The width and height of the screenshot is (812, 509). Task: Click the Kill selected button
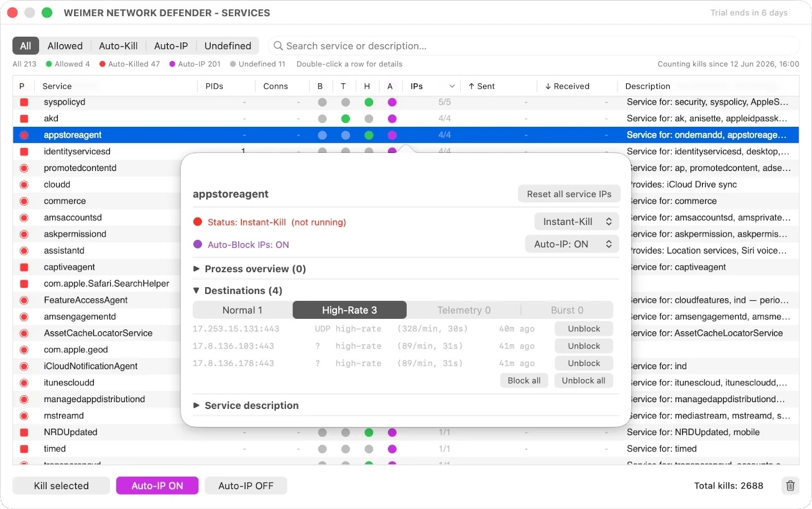pyautogui.click(x=61, y=486)
